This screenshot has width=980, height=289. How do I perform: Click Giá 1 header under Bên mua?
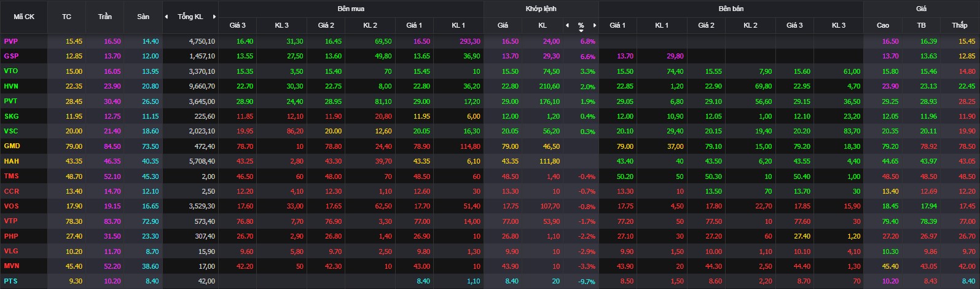click(x=414, y=25)
